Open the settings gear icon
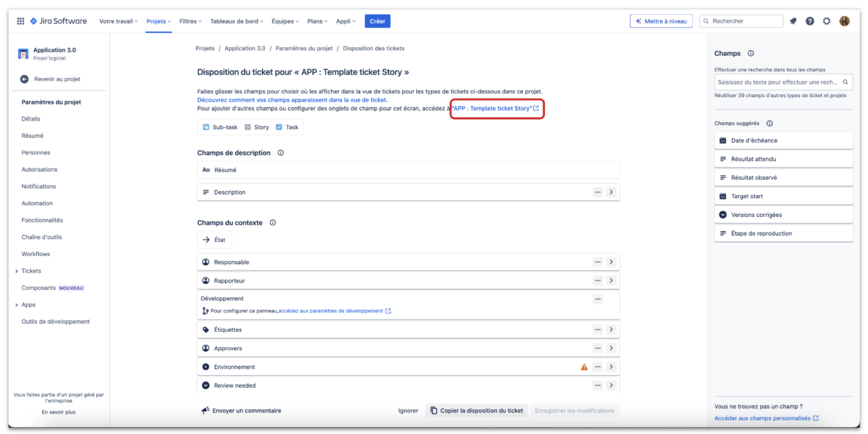Viewport: 868px width, 434px height. coord(827,21)
